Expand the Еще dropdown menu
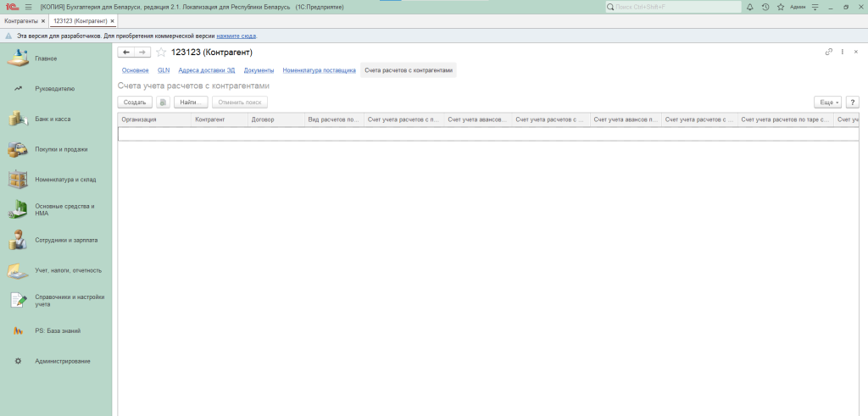 tap(827, 102)
